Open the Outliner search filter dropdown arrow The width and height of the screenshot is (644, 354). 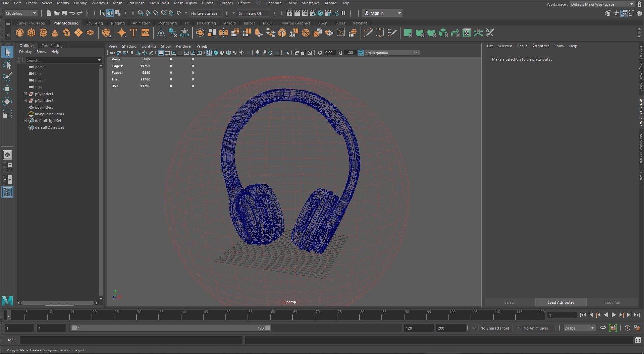click(99, 60)
